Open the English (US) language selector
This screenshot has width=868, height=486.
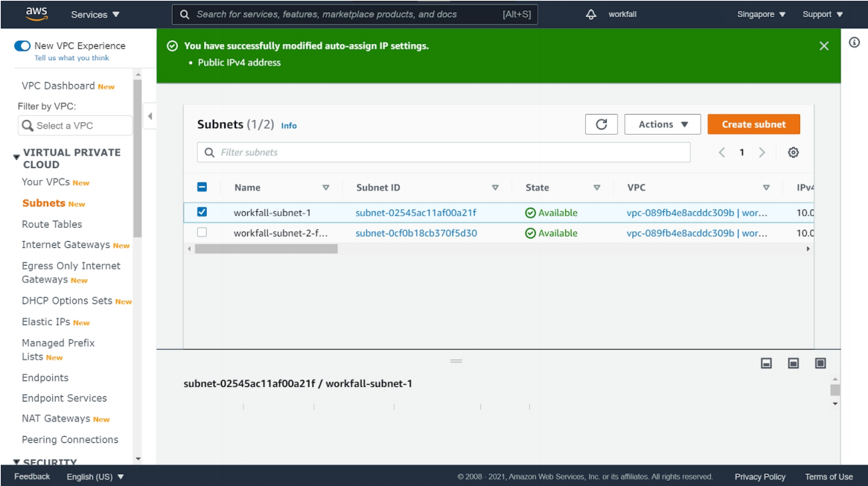tap(95, 476)
